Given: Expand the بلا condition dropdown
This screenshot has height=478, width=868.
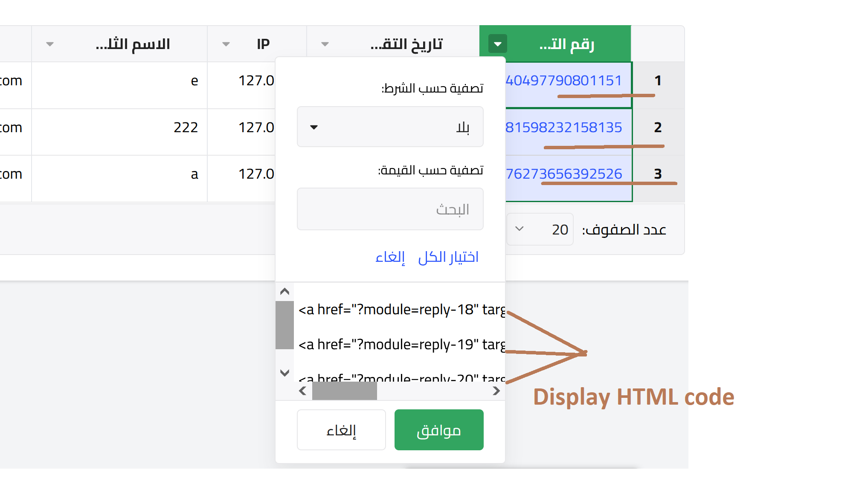Looking at the screenshot, I should click(390, 127).
